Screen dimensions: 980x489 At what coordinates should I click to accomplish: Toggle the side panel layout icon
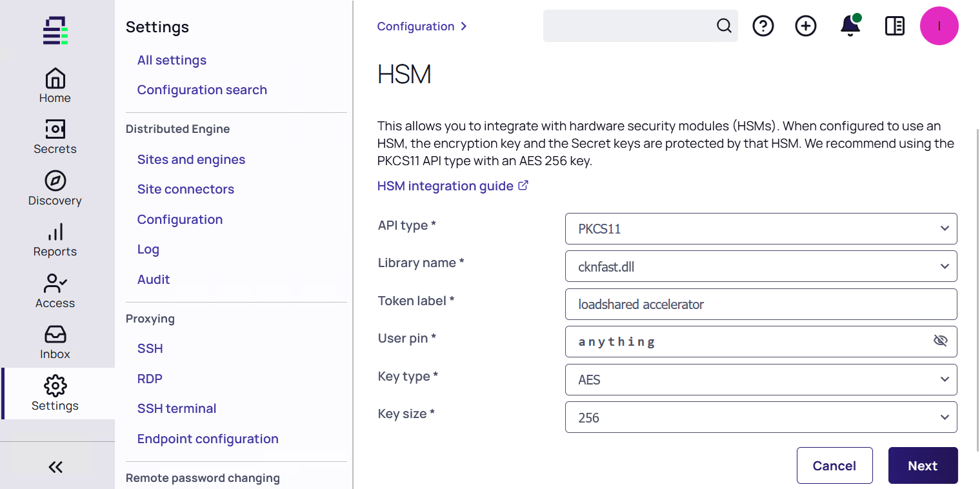click(895, 26)
